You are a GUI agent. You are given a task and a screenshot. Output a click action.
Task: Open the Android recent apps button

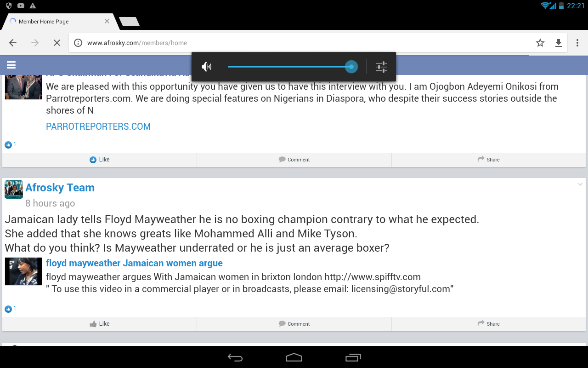click(x=353, y=357)
